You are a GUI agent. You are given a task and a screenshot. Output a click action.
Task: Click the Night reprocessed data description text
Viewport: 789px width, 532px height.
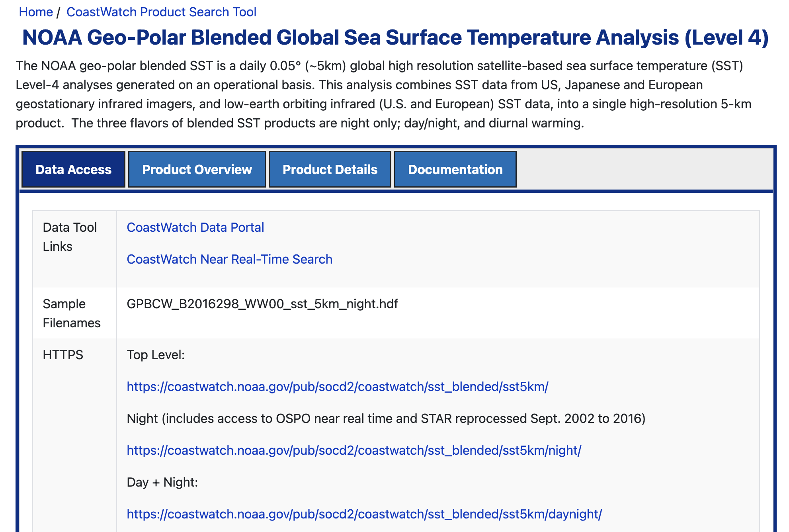[x=386, y=419]
